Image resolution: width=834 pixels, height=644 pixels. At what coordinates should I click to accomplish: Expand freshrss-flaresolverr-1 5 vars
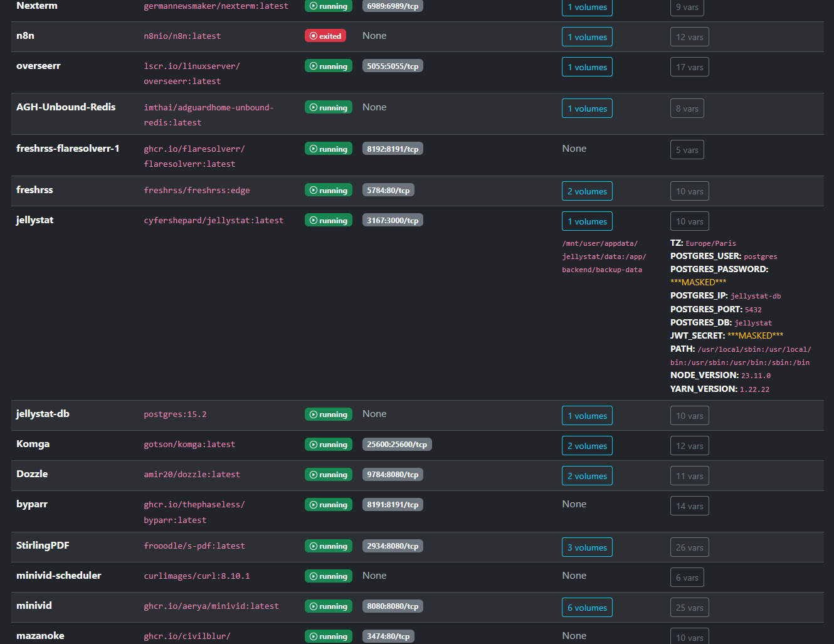687,150
